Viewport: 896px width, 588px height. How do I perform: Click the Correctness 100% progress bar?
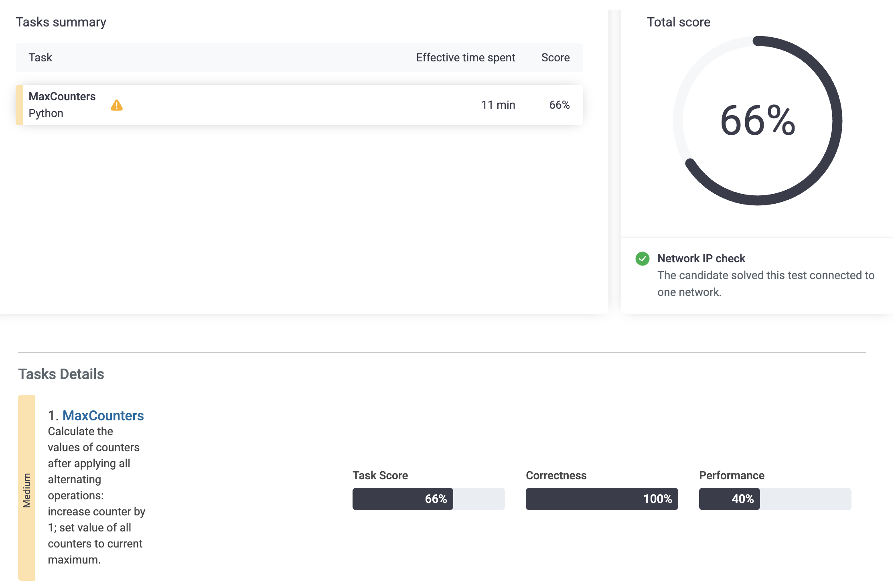[601, 499]
